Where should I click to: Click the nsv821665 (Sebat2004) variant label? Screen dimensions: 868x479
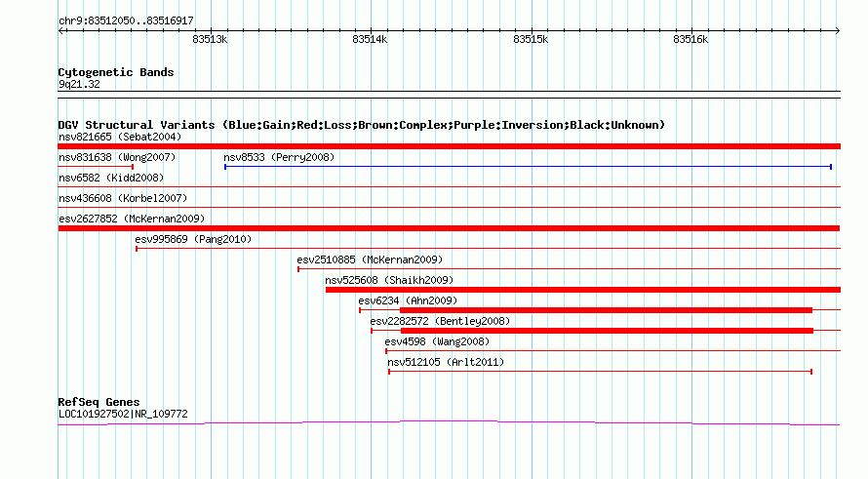pos(120,137)
